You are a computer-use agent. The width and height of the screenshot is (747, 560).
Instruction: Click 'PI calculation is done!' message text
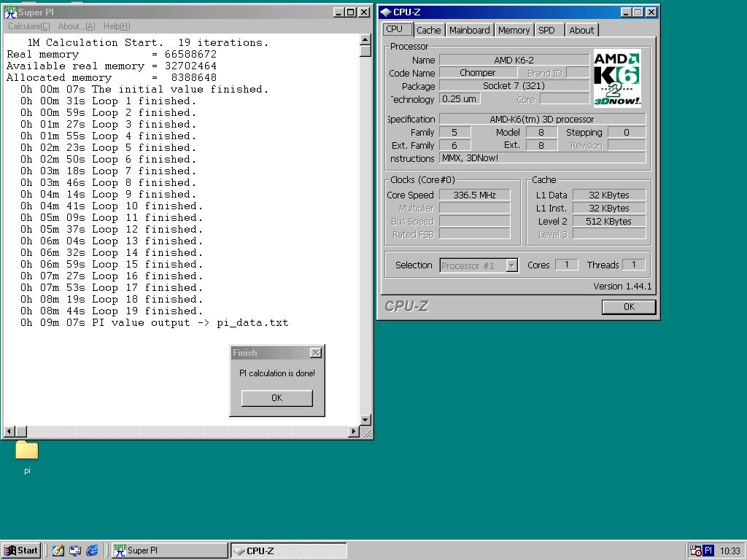(276, 373)
